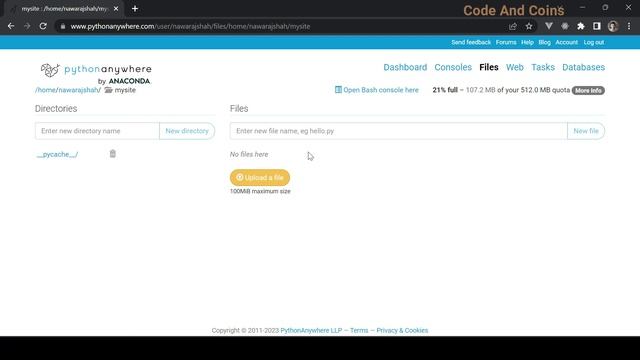Navigate to /home/ in breadcrumb
640x360 pixels.
pos(46,90)
